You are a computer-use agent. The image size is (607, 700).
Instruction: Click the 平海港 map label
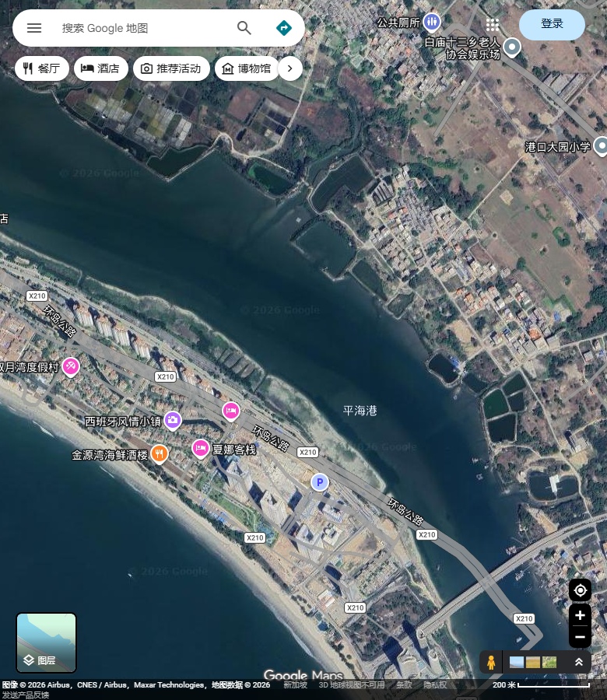[360, 410]
